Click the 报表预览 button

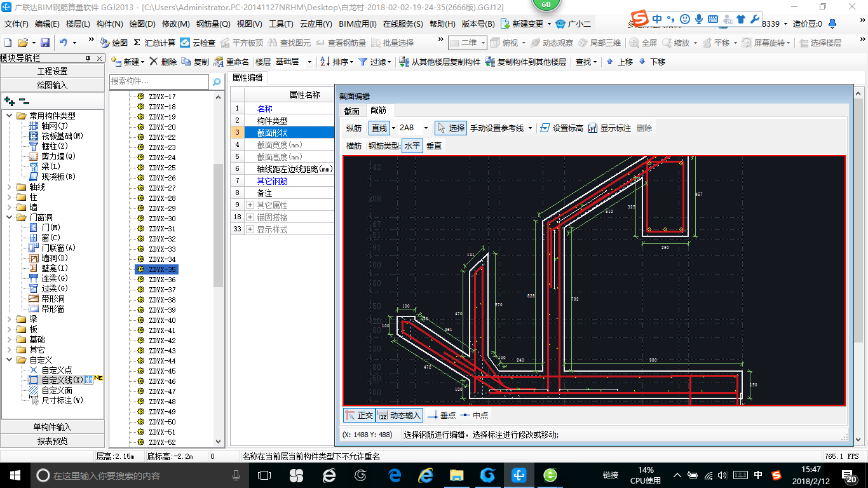tap(52, 440)
